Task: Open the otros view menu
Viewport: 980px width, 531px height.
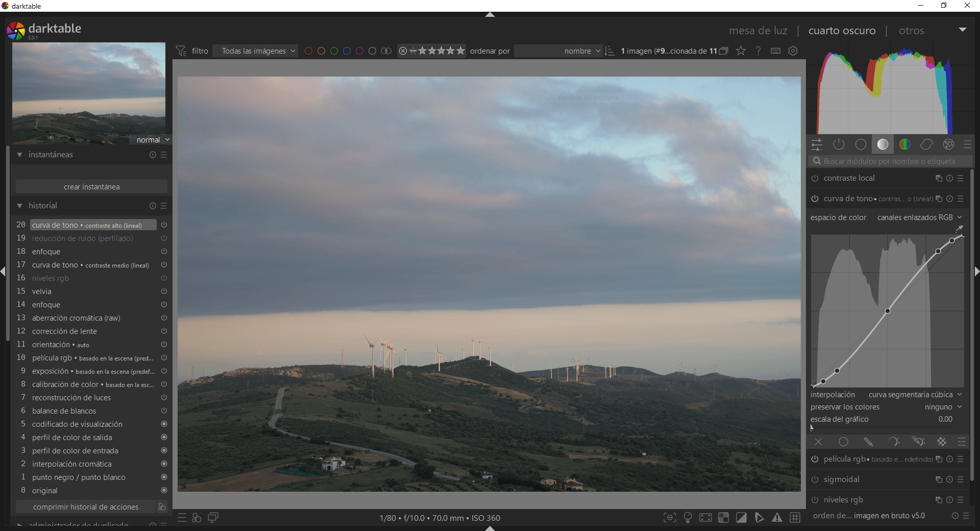Action: (912, 31)
